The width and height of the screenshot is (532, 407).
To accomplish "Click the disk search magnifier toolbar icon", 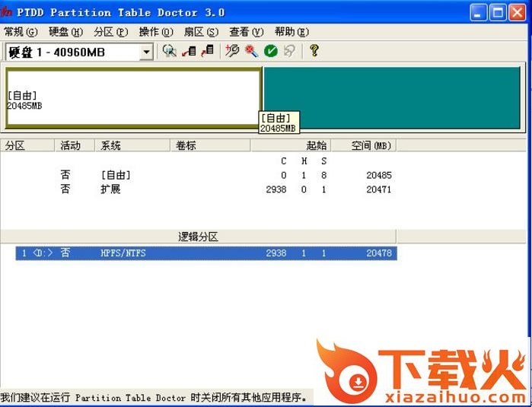I will tap(169, 51).
